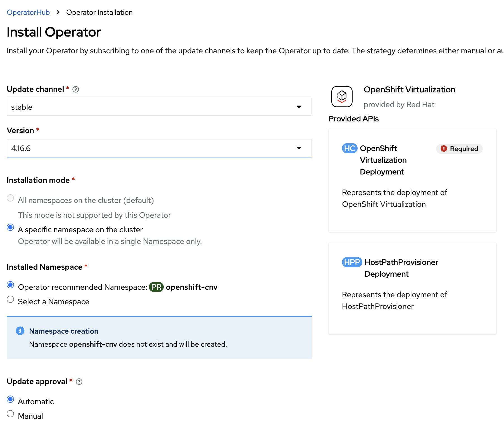Choose Operator recommended Namespace radio

pyautogui.click(x=10, y=285)
